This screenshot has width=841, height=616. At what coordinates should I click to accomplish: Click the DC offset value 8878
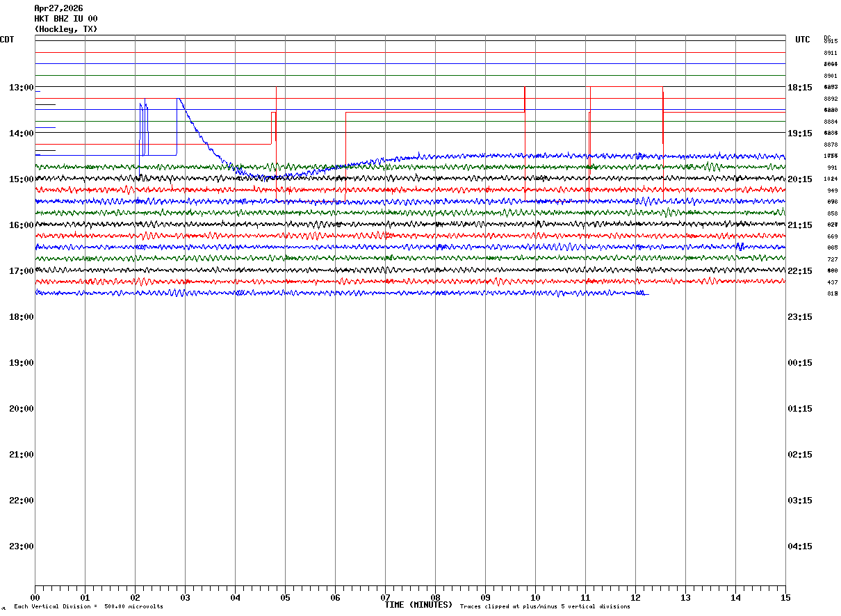pyautogui.click(x=831, y=145)
